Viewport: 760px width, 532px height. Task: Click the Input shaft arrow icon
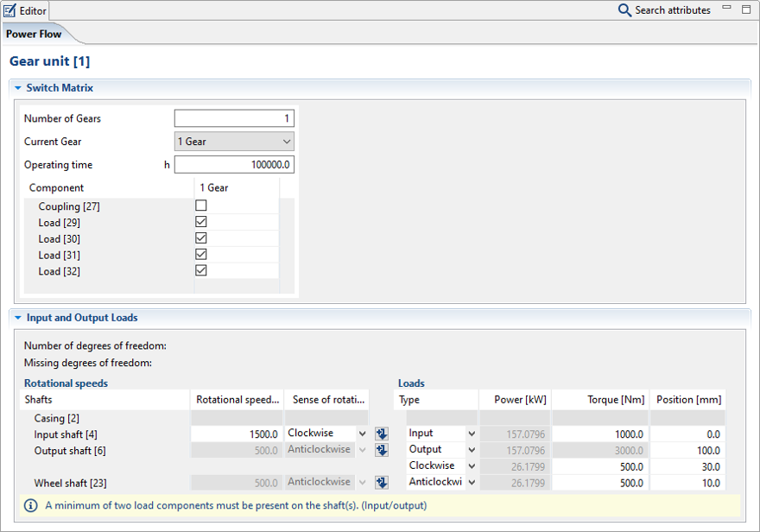click(382, 434)
